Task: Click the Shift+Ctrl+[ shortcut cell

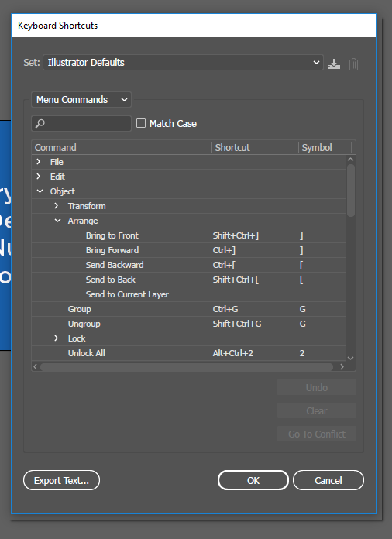Action: (236, 280)
